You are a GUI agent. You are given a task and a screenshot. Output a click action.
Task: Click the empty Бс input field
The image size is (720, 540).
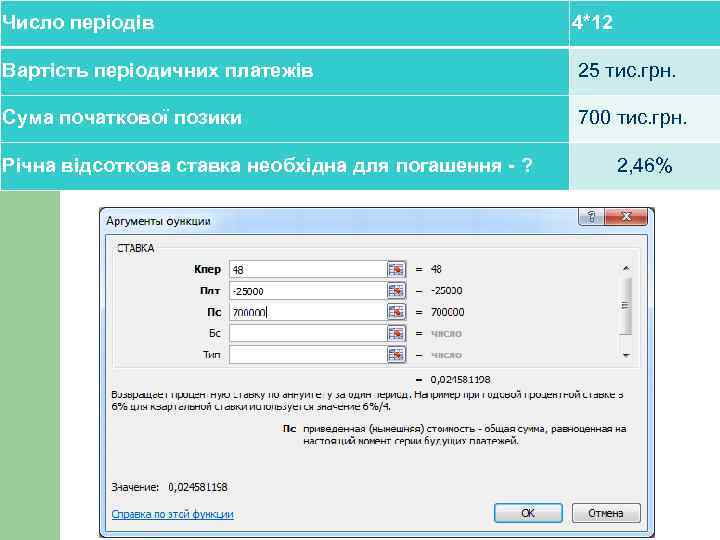(x=308, y=333)
